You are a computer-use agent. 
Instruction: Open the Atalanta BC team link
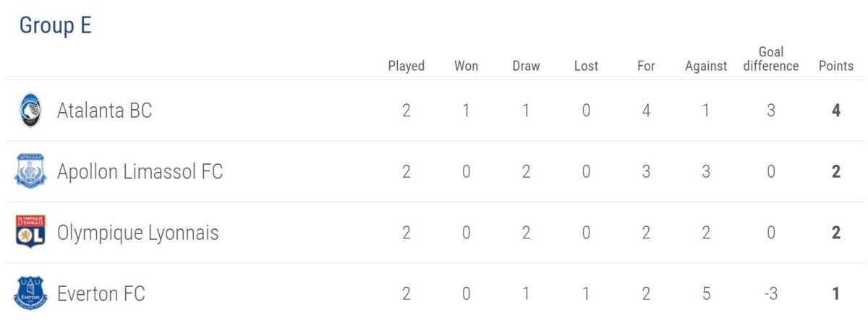[104, 111]
